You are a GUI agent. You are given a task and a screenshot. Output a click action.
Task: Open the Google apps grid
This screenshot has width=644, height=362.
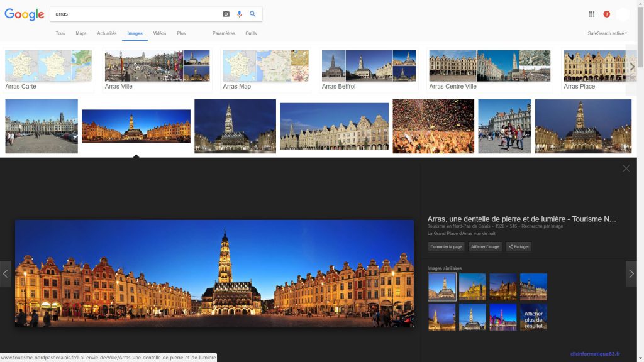pyautogui.click(x=591, y=14)
